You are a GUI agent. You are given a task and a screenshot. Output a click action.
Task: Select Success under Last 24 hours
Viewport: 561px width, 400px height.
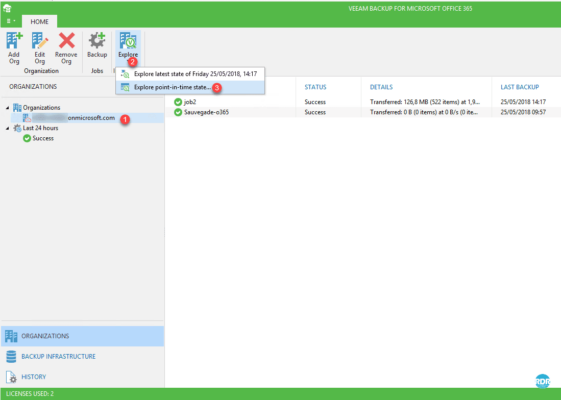click(43, 138)
